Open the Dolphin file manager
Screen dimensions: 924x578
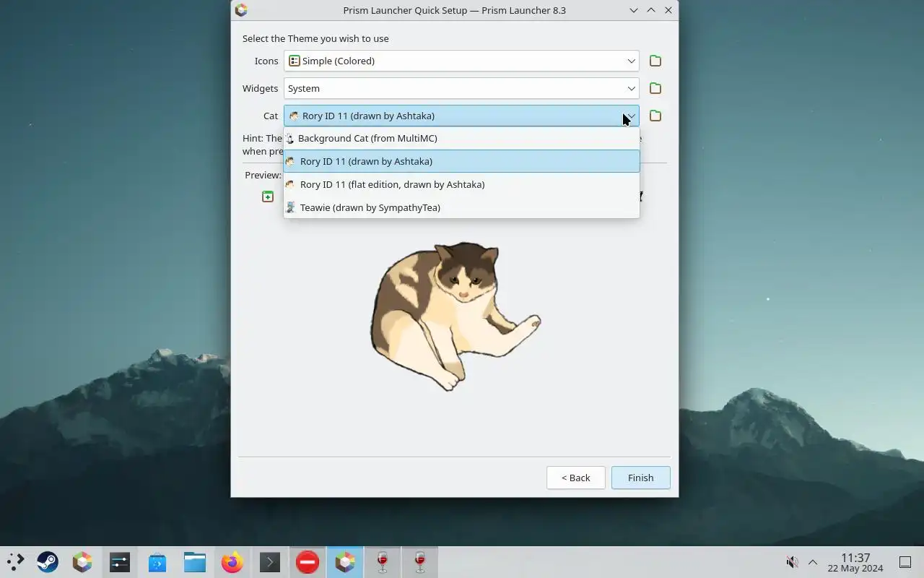[x=195, y=561]
